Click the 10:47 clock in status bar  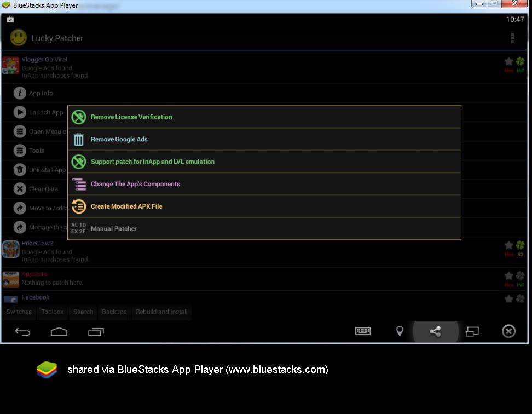[x=514, y=19]
